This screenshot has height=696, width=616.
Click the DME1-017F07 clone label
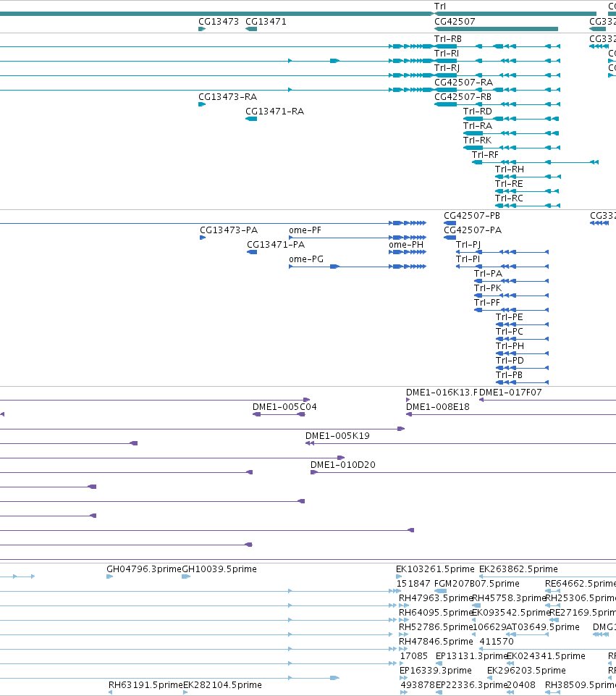pos(510,393)
